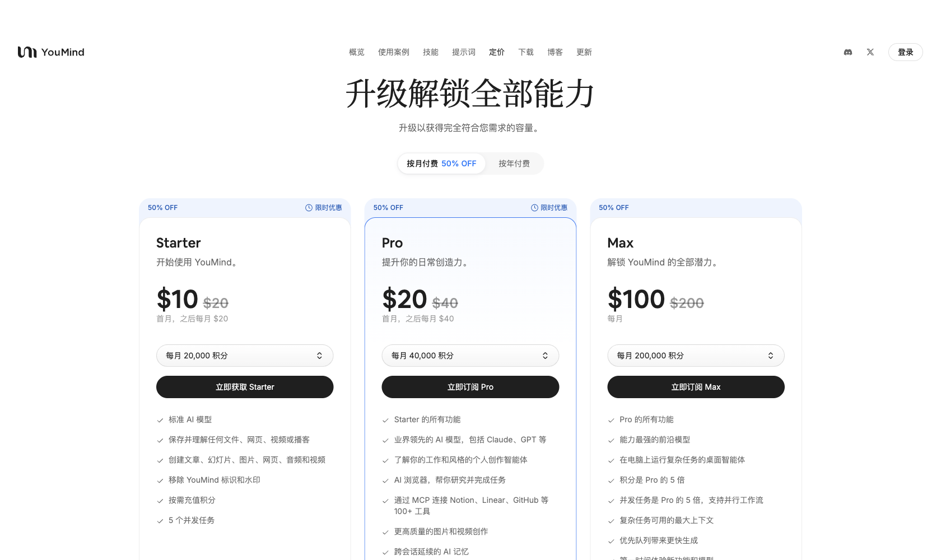Image resolution: width=941 pixels, height=560 pixels.
Task: Click 移除 YouMind 标识和水印 feature
Action: [215, 480]
